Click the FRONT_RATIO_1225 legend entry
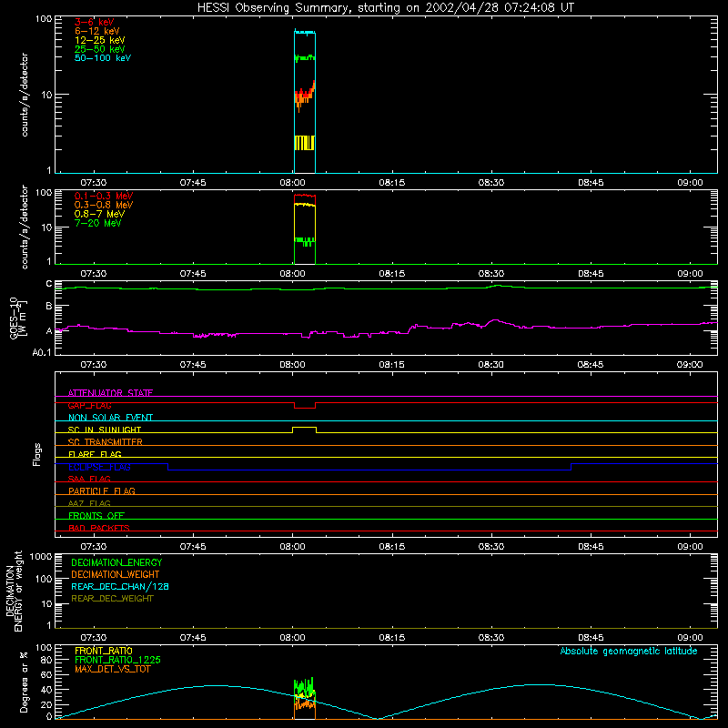The image size is (728, 728). pyautogui.click(x=117, y=660)
